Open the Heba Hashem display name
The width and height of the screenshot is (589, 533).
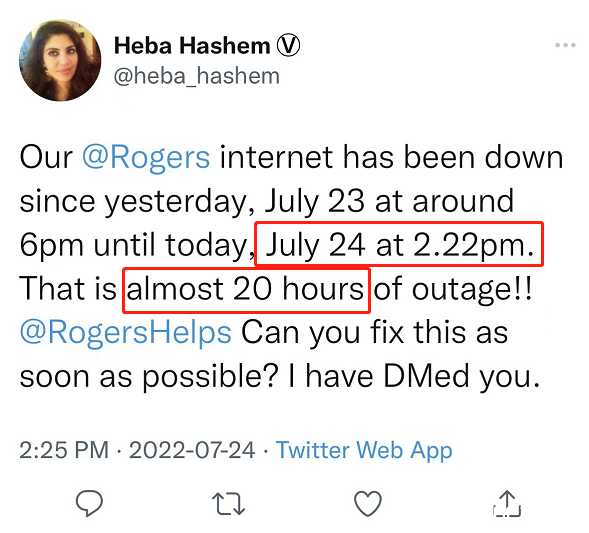pyautogui.click(x=192, y=46)
